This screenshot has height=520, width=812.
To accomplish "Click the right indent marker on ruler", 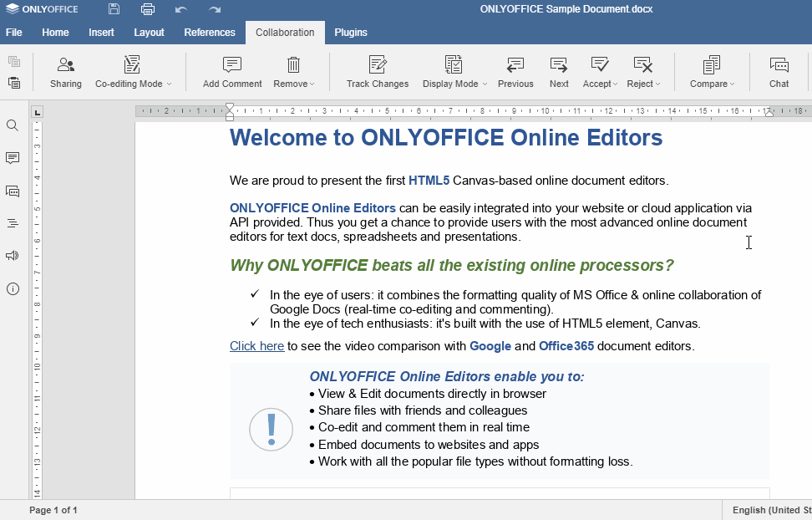I will pyautogui.click(x=769, y=113).
